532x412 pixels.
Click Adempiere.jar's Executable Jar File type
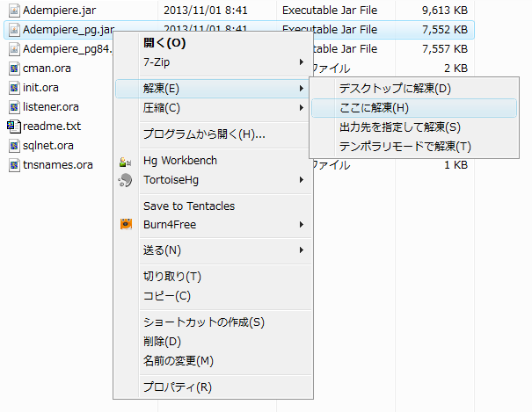pyautogui.click(x=330, y=11)
